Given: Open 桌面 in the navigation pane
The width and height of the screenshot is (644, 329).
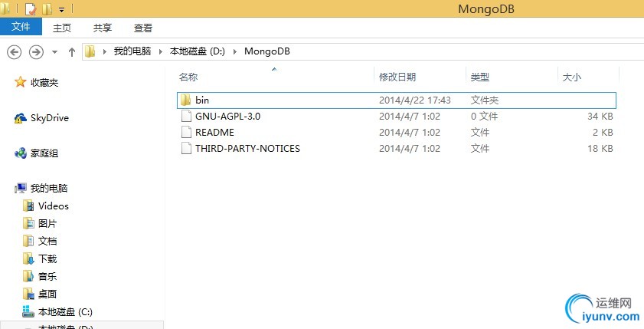Looking at the screenshot, I should 47,294.
